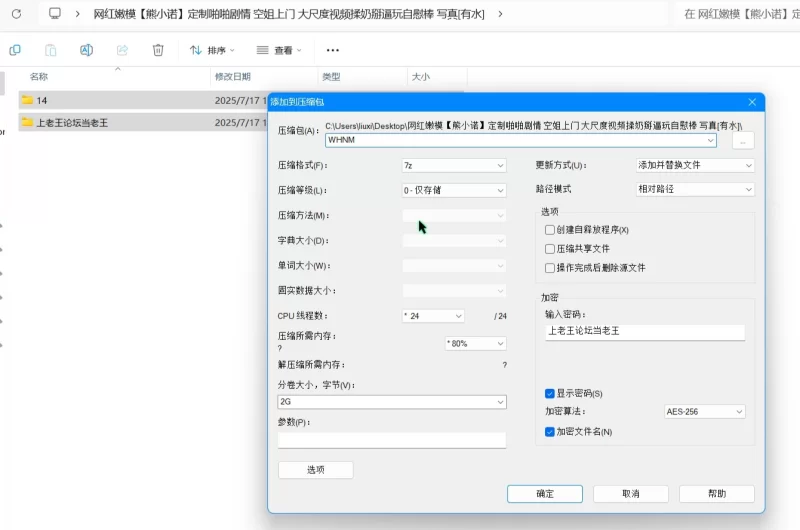800x530 pixels.
Task: Sort by the 大小 column header
Action: coord(420,77)
